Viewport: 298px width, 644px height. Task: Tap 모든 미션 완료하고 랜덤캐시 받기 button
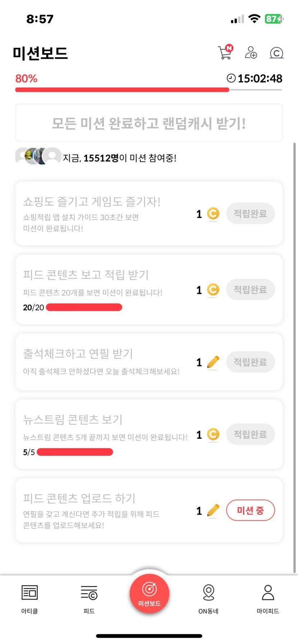coord(149,123)
